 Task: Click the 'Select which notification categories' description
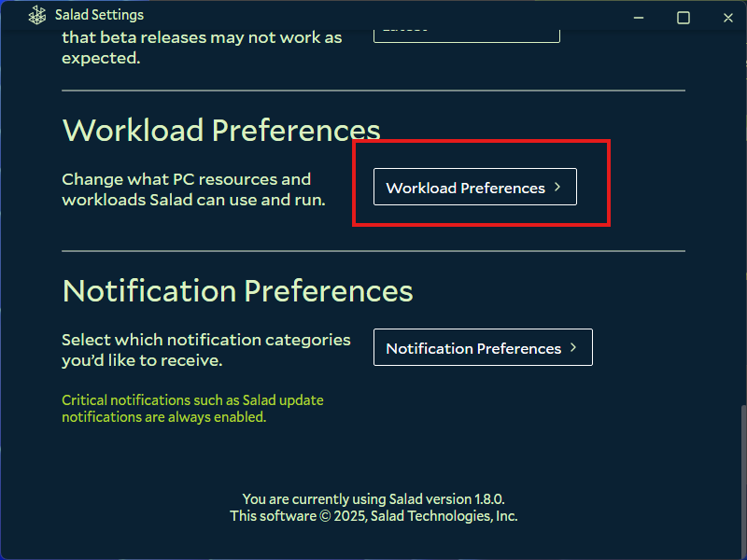pos(206,350)
